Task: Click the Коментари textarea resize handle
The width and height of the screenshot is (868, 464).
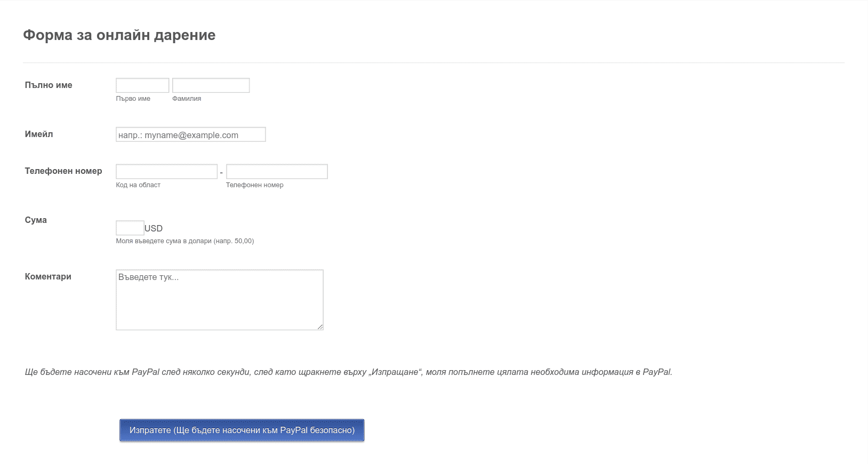Action: click(x=320, y=326)
